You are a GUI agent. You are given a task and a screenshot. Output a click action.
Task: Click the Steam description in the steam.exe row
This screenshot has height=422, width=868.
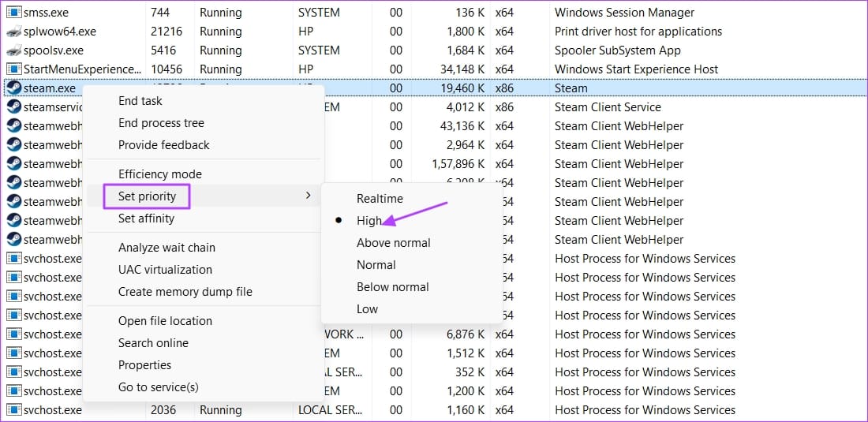tap(571, 88)
